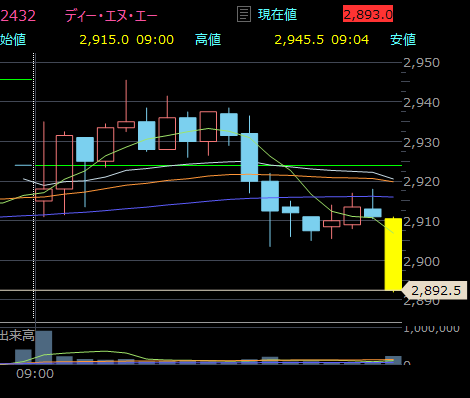470x398 pixels.
Task: Click the 09:00 time axis label
Action: coord(35,374)
